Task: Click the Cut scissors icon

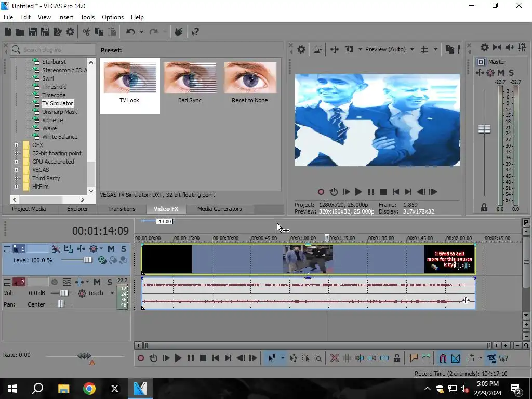Action: (87, 32)
